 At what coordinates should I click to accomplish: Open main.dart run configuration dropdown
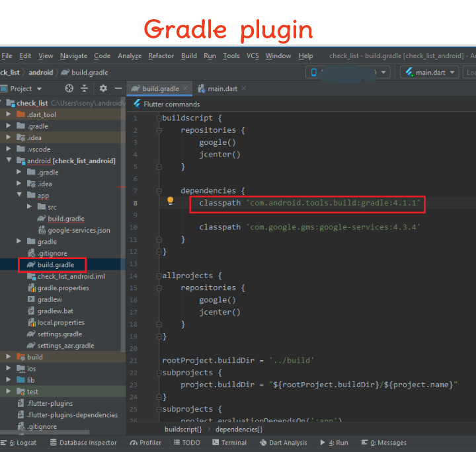tap(429, 73)
